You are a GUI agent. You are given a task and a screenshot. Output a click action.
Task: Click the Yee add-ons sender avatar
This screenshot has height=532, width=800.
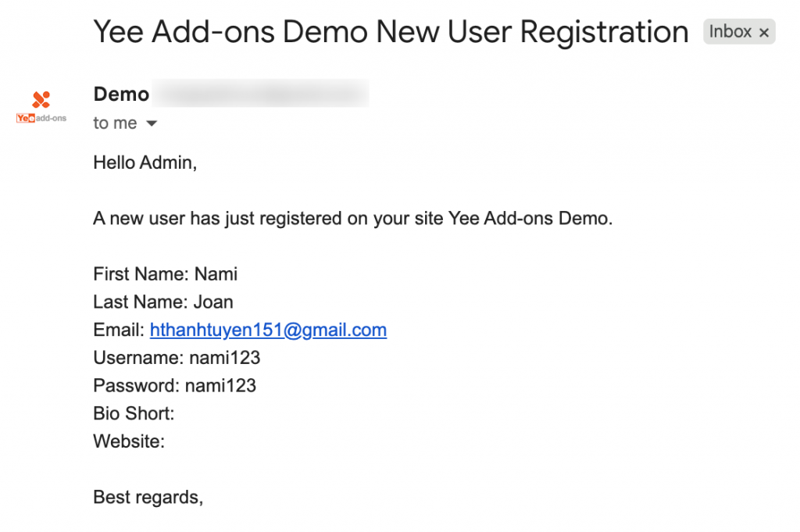pyautogui.click(x=41, y=107)
